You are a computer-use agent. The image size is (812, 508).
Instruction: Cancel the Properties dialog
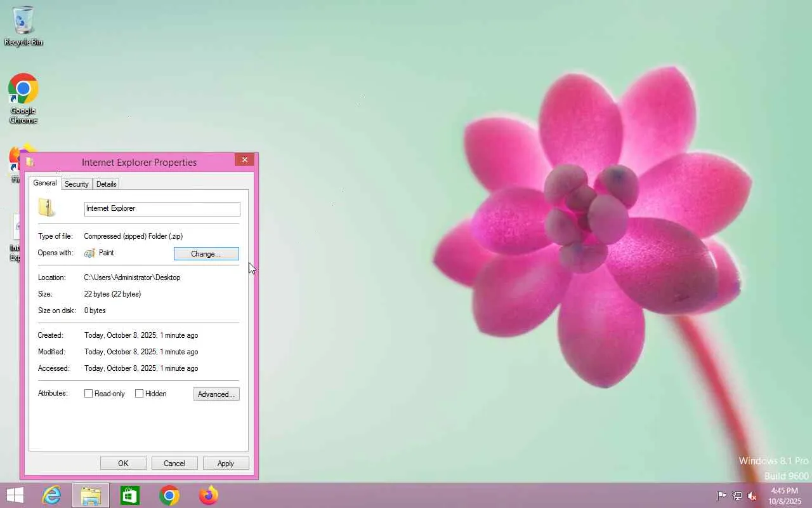(x=174, y=464)
